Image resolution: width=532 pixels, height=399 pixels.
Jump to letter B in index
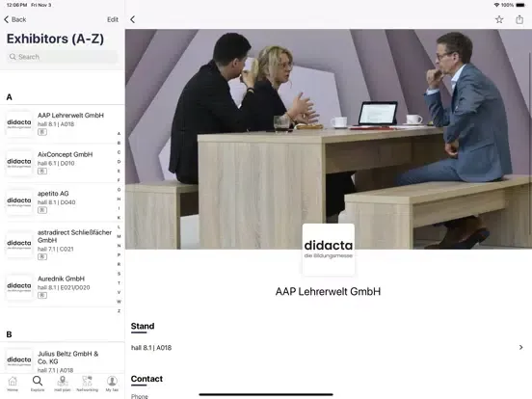click(119, 143)
